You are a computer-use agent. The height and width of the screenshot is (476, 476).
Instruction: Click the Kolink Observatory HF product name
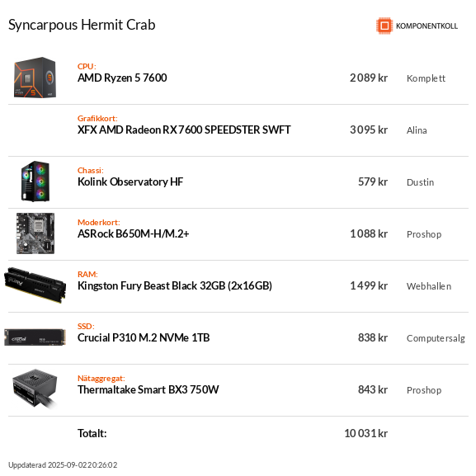[130, 181]
